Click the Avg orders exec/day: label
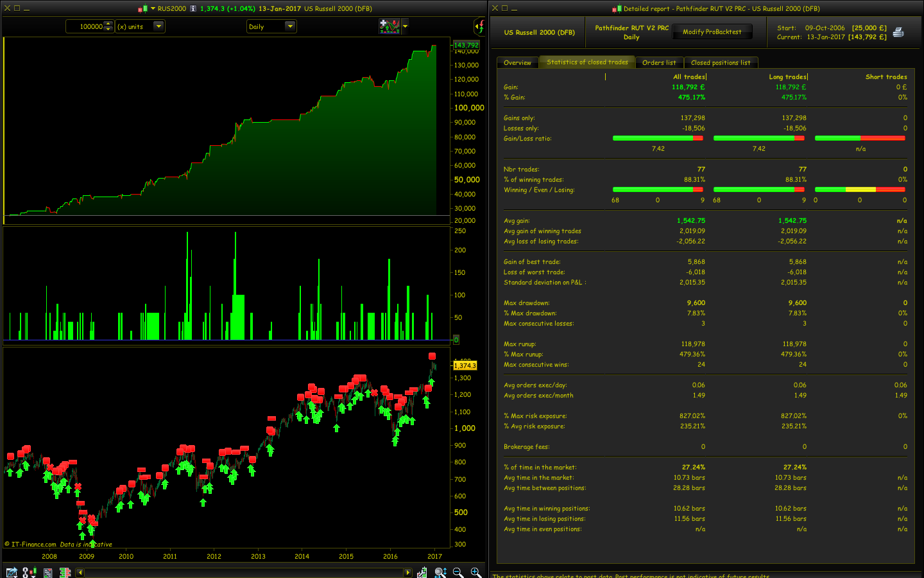The image size is (924, 578). coord(535,385)
